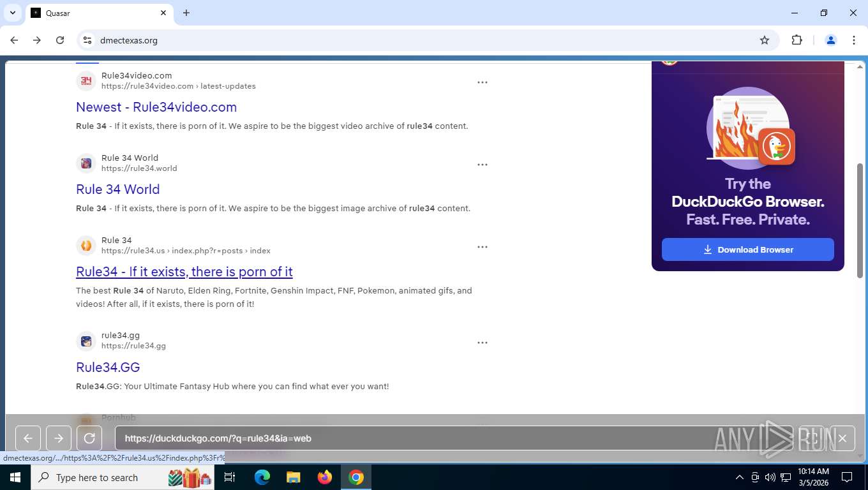Click the Rule 34 World favicon
Screen dimensions: 868x490
[x=86, y=163]
